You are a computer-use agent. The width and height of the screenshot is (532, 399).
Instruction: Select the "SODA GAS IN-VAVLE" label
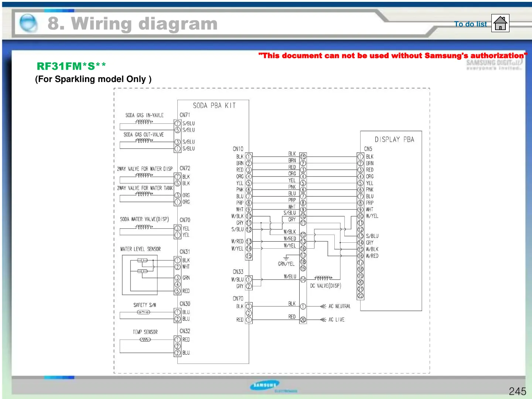tap(144, 115)
